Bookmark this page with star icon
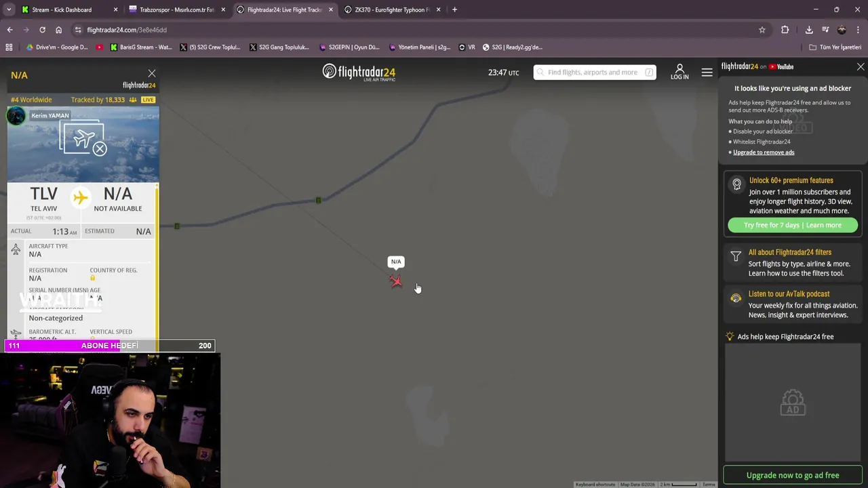The width and height of the screenshot is (868, 488). [x=762, y=30]
